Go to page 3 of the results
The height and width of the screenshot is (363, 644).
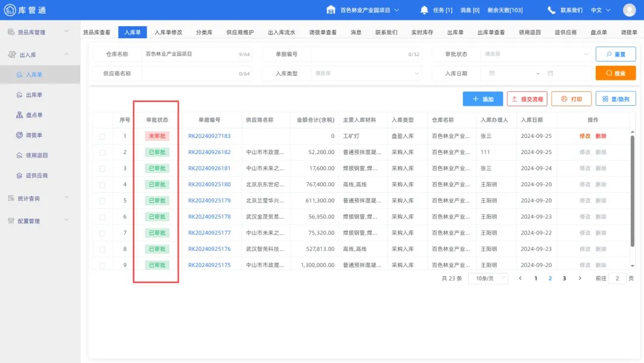click(x=564, y=278)
